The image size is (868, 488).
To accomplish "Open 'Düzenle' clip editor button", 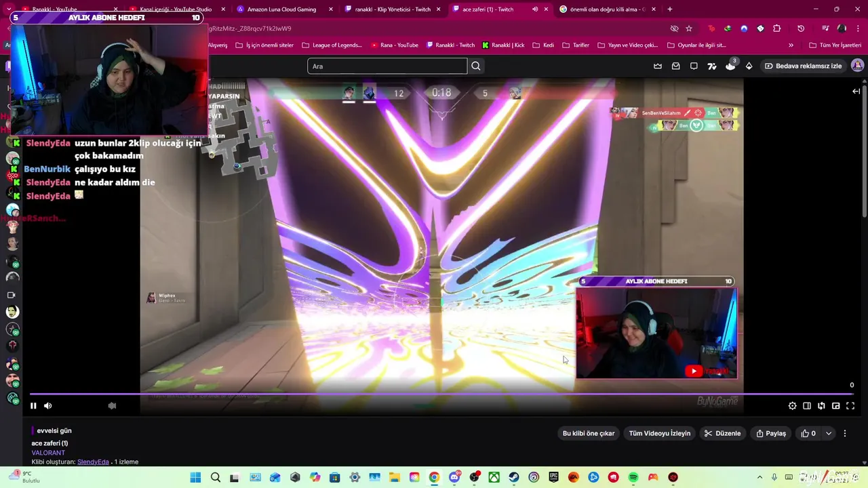I will point(723,433).
